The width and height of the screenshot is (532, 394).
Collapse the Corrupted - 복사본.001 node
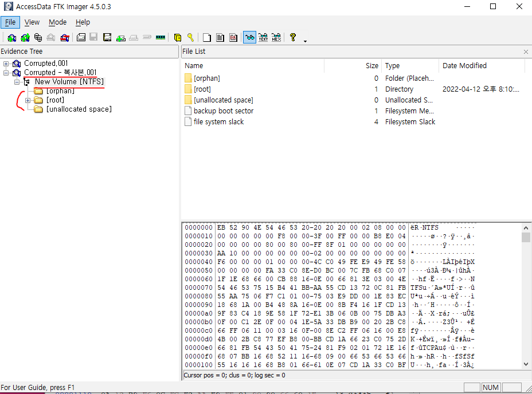[x=6, y=73]
